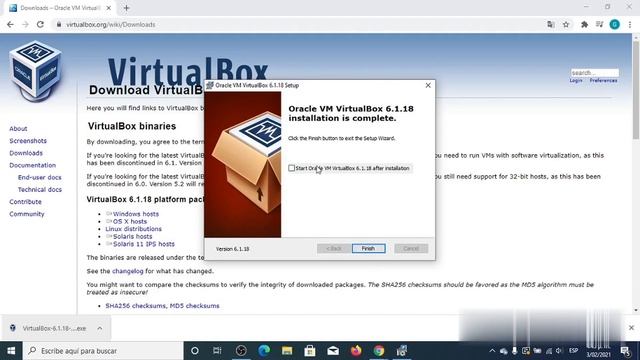
Task: Click the Windows hosts download link
Action: (136, 214)
